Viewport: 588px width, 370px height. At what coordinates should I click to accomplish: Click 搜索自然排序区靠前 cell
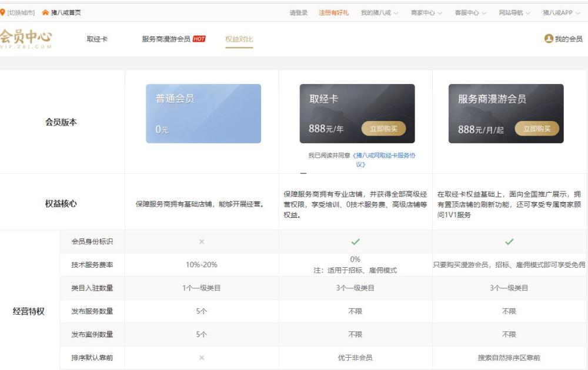(x=509, y=358)
